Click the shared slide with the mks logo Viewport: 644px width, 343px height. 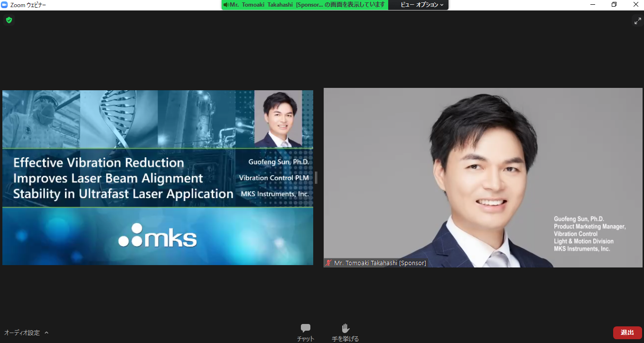point(158,178)
